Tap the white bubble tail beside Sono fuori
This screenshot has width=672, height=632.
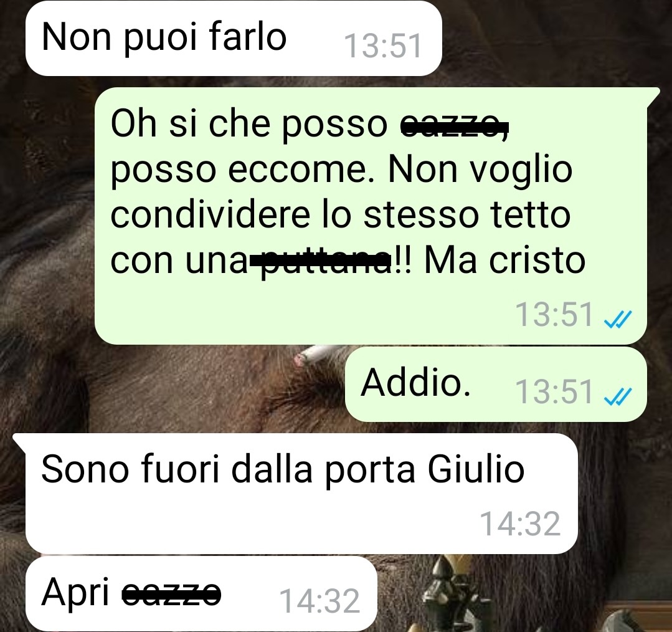coord(21,442)
